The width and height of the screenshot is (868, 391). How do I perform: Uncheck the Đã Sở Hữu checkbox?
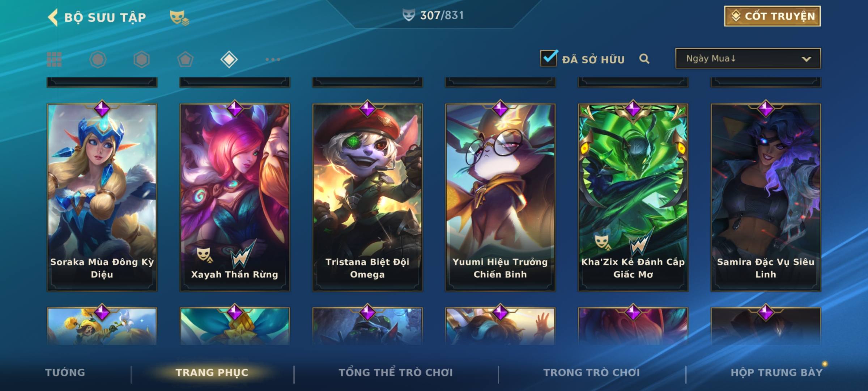[549, 58]
